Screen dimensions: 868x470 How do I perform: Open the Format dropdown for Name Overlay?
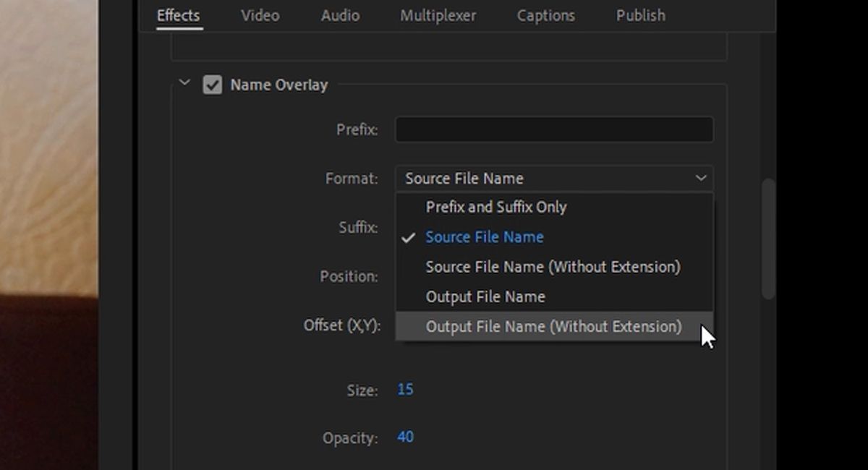(554, 178)
